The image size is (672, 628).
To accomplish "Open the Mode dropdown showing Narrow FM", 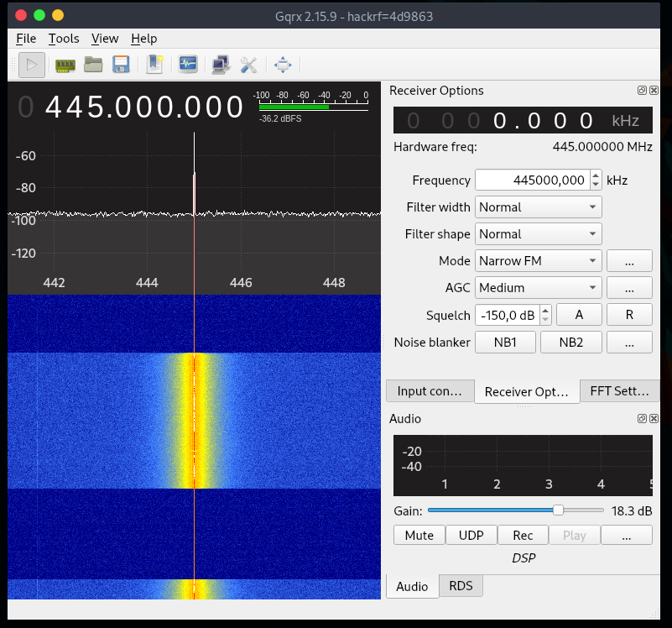I will point(538,260).
